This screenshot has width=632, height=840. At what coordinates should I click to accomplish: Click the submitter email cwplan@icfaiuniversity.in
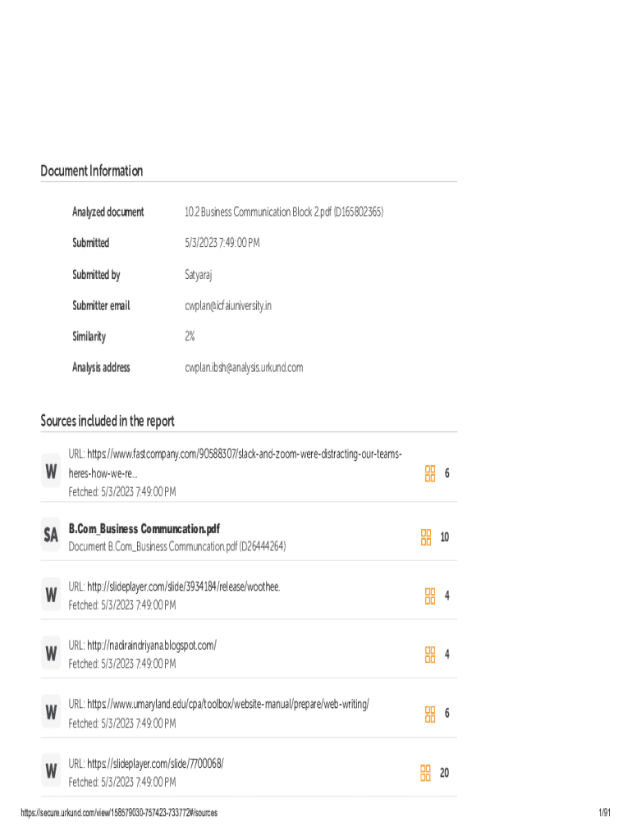pyautogui.click(x=228, y=306)
